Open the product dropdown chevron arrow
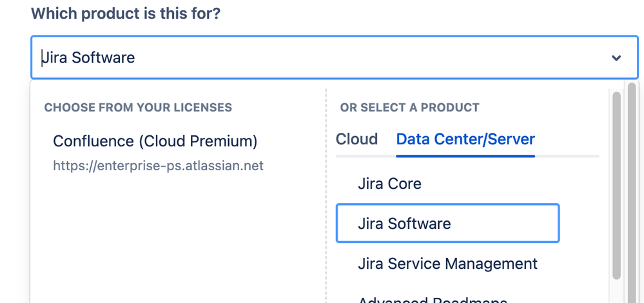The height and width of the screenshot is (303, 644). point(616,58)
